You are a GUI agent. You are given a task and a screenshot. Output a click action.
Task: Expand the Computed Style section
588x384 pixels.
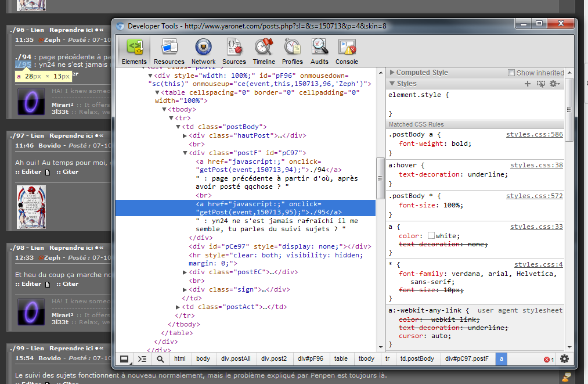point(392,73)
